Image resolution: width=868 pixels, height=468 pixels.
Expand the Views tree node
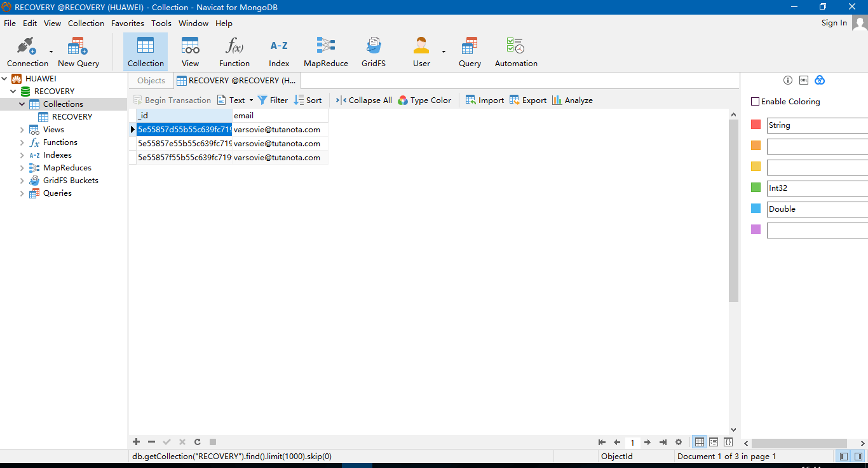point(22,130)
